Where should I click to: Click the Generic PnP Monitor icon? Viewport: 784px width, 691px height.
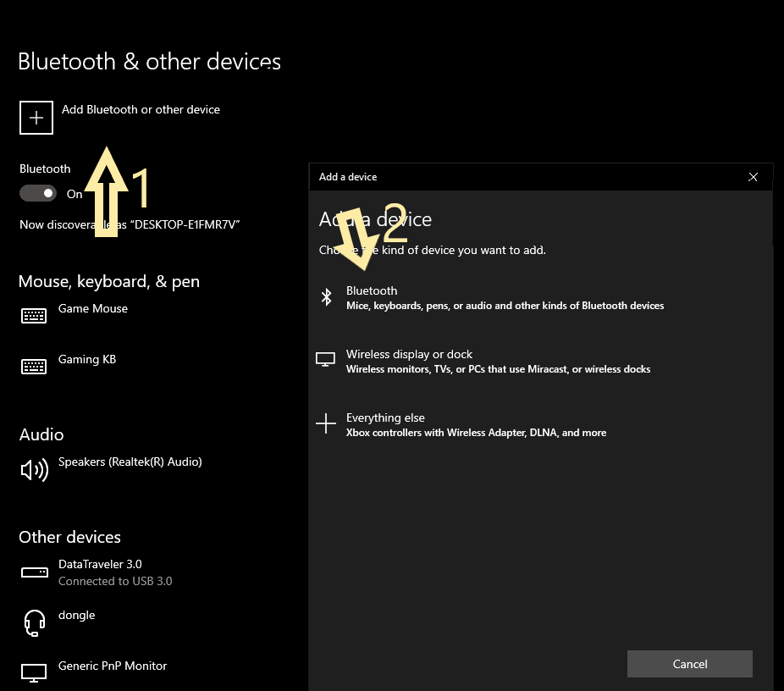(34, 673)
